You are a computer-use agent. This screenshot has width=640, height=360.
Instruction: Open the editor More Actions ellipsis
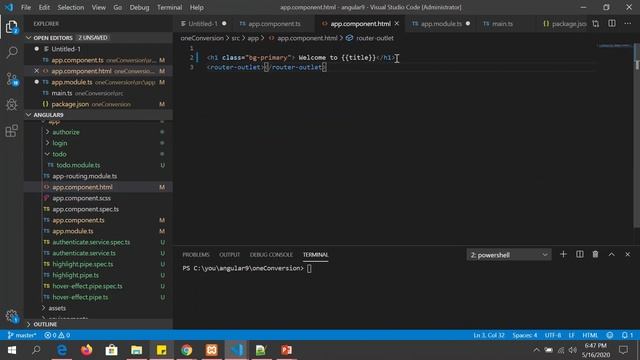pyautogui.click(x=628, y=24)
